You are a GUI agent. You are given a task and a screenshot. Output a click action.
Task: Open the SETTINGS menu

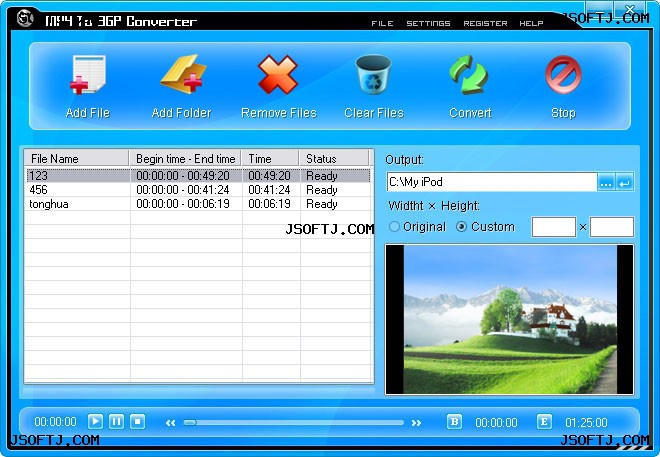click(x=428, y=23)
